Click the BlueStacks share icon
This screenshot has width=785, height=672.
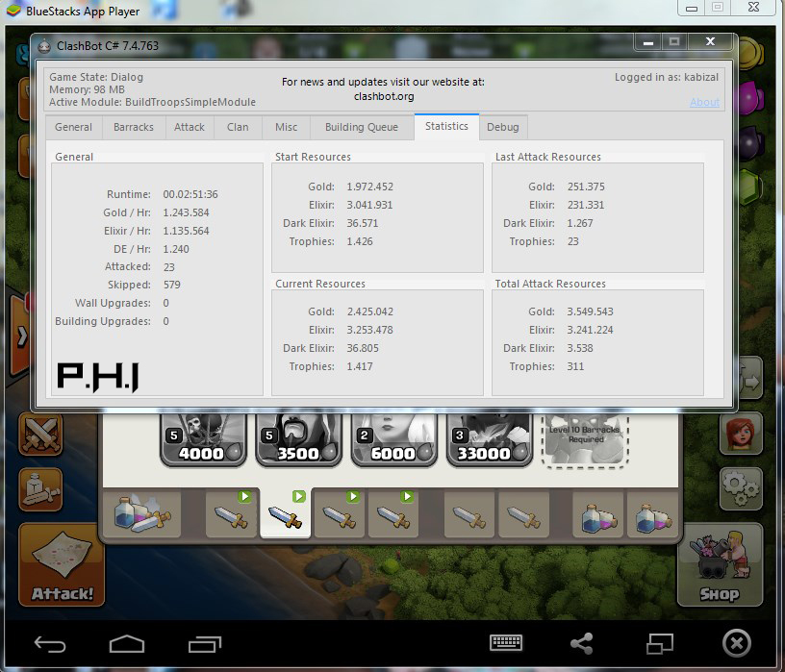tap(582, 643)
